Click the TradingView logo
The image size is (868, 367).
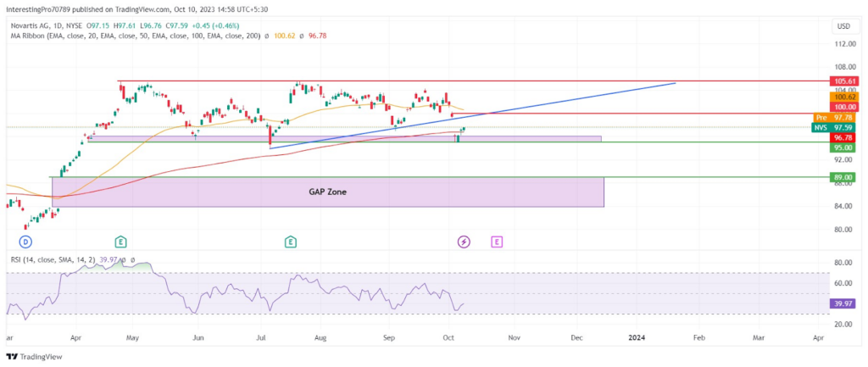coord(34,357)
